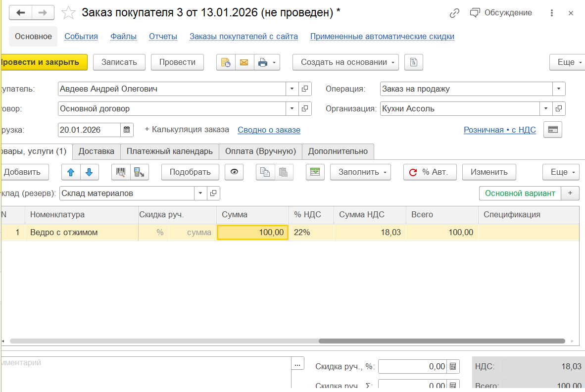Switch to the Доставка tab
The height and width of the screenshot is (392, 585).
coord(97,151)
